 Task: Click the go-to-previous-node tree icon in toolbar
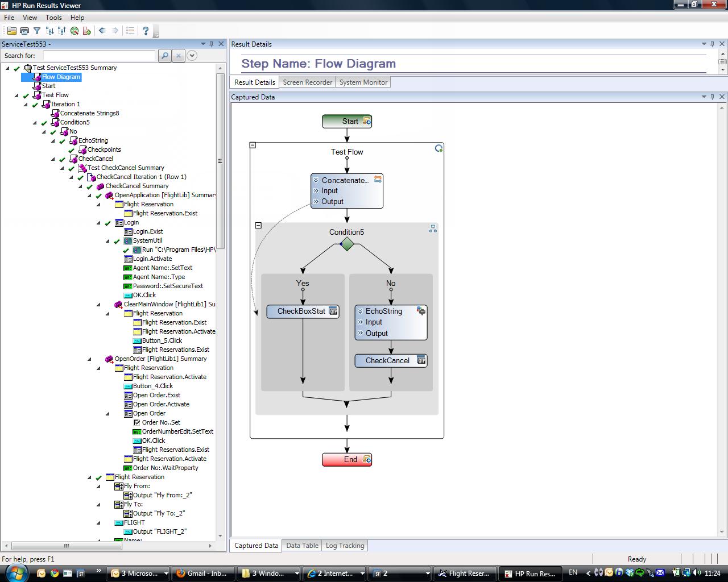pyautogui.click(x=62, y=31)
